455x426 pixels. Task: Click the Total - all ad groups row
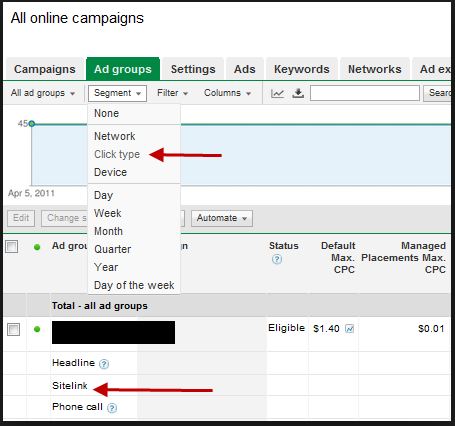[227, 306]
